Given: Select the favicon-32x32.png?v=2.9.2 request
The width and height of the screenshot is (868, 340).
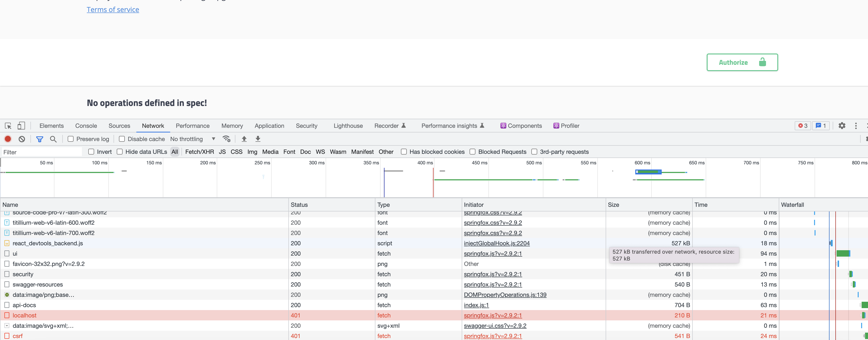Looking at the screenshot, I should pyautogui.click(x=434, y=264).
